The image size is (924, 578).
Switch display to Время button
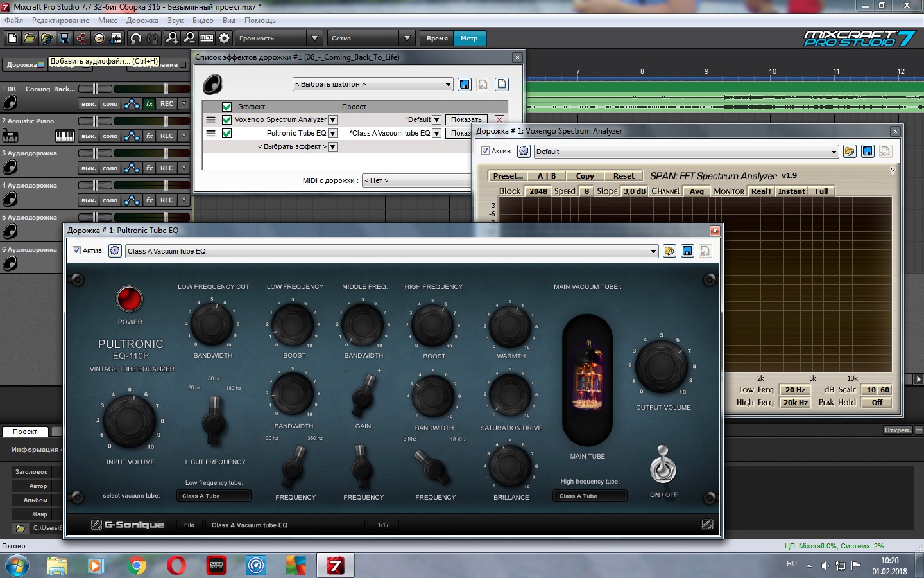(x=437, y=39)
